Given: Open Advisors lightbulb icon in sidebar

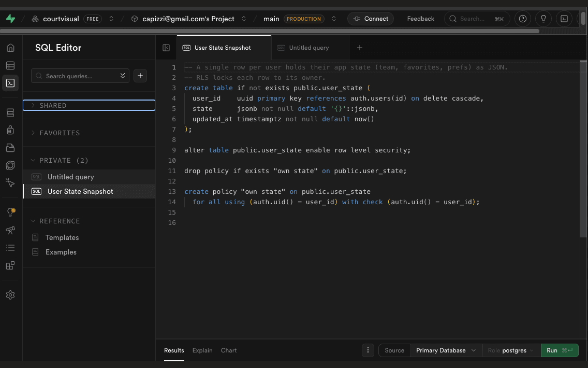Looking at the screenshot, I should coord(10,212).
